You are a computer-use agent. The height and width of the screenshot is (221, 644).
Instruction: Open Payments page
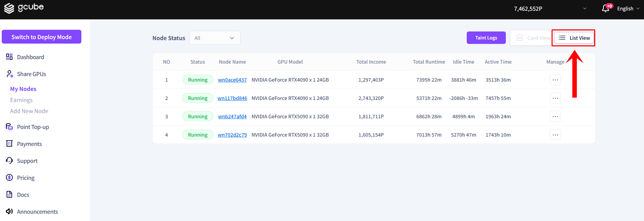click(29, 144)
